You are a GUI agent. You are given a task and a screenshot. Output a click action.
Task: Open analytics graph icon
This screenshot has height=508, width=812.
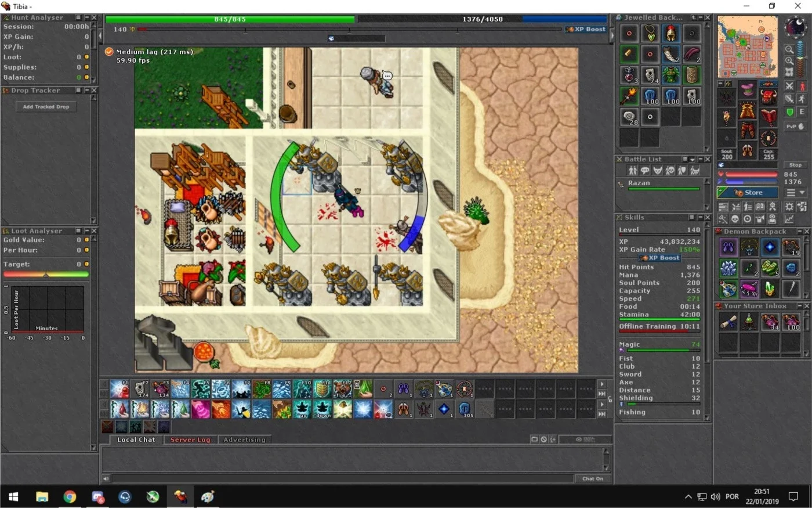[x=789, y=220]
